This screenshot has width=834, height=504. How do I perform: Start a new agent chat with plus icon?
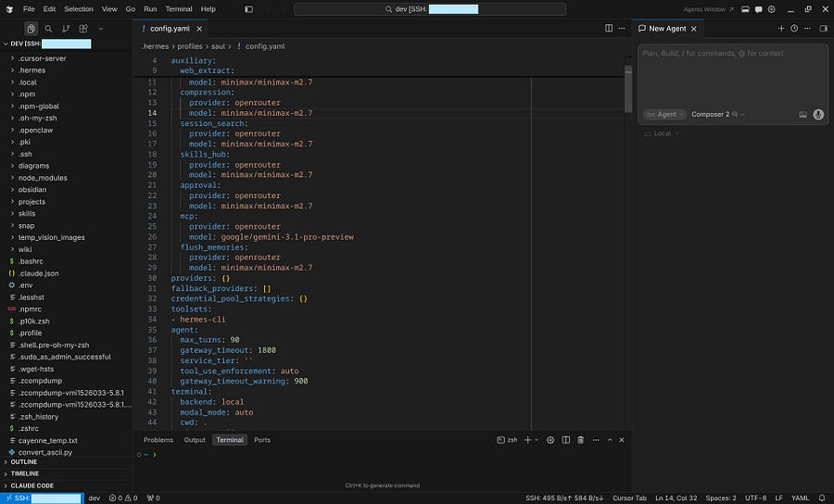coord(781,29)
